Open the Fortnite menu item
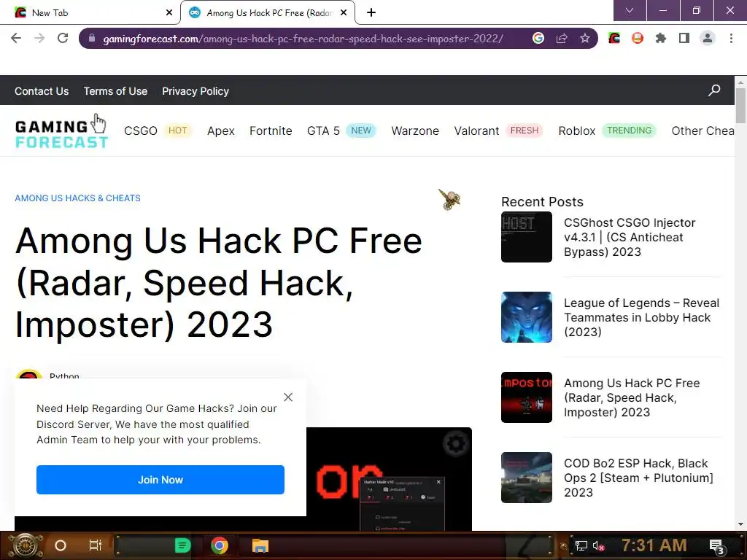 (271, 131)
